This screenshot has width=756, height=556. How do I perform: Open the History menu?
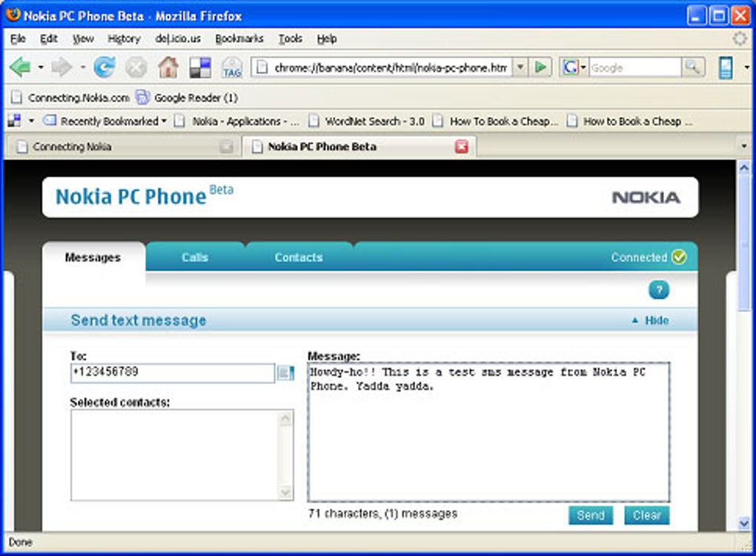(x=125, y=39)
